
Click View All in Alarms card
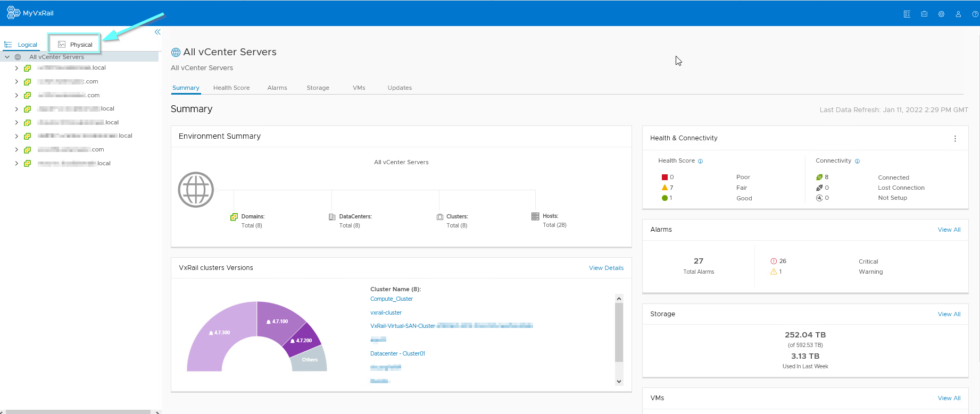[949, 230]
